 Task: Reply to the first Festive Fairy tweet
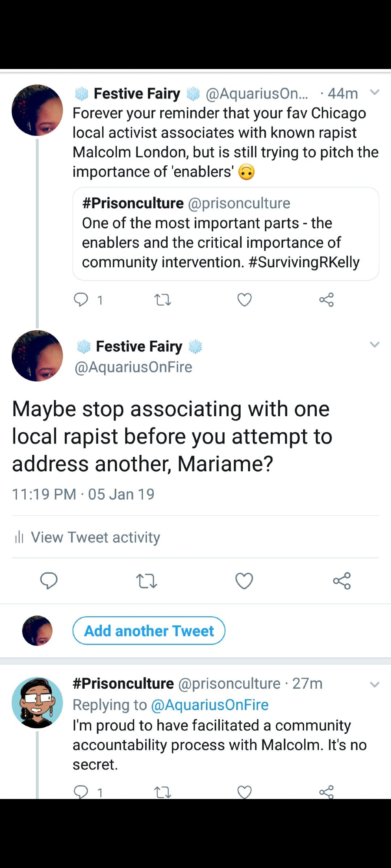81,299
